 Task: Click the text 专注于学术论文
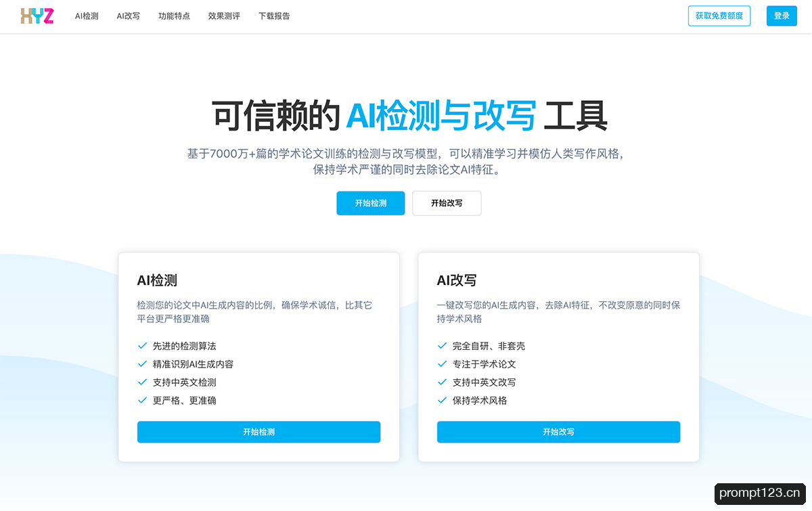484,364
